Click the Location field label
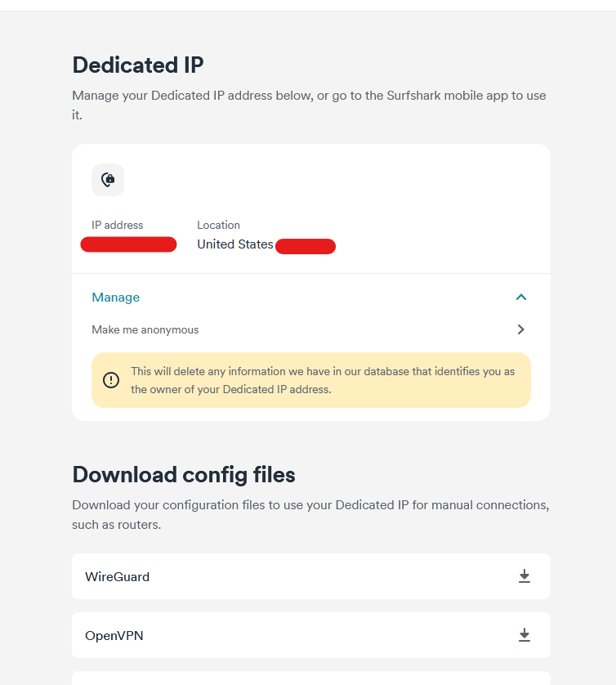 [x=219, y=225]
